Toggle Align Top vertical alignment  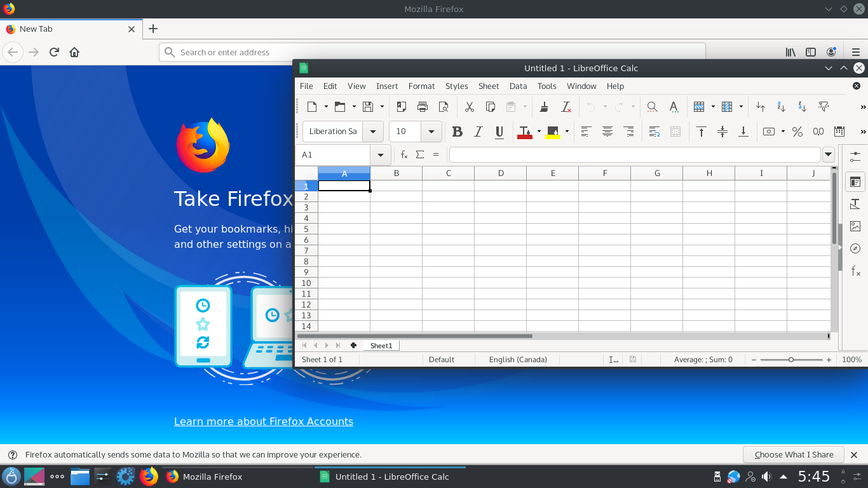tap(702, 132)
